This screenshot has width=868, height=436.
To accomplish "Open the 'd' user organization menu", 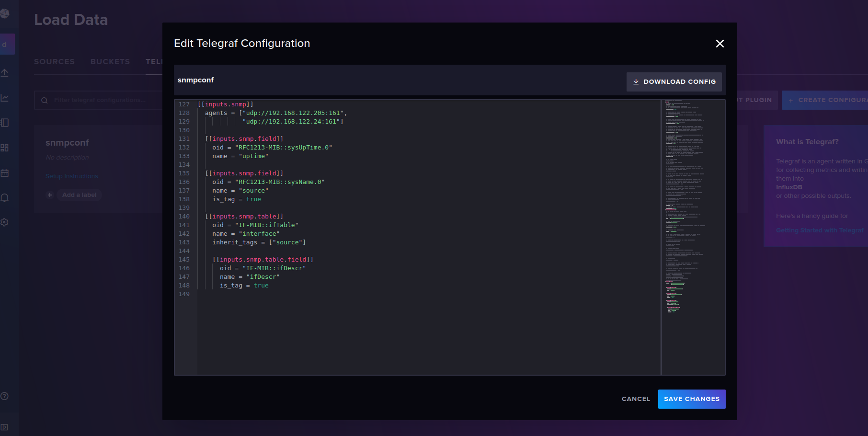I will [x=7, y=45].
